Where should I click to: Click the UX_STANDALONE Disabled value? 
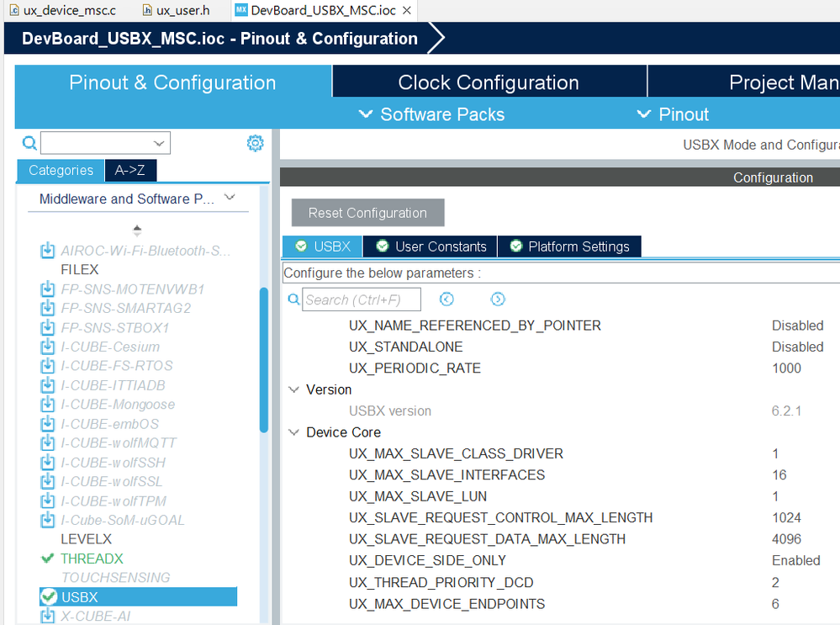pyautogui.click(x=797, y=347)
